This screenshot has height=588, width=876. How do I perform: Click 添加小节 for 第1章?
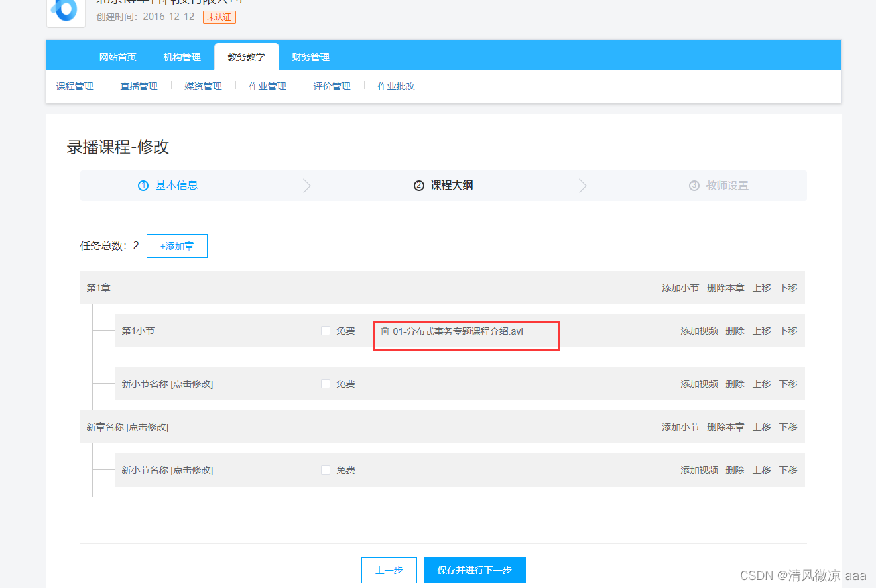[680, 288]
